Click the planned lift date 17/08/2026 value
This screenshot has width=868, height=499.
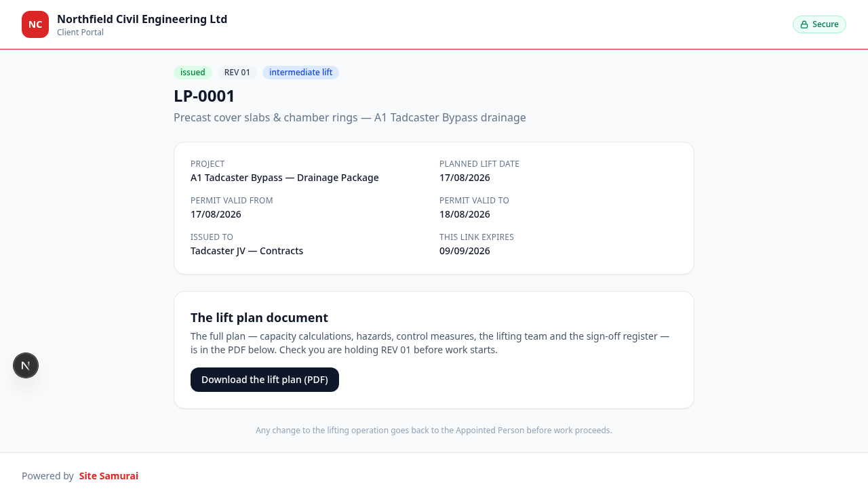[465, 178]
